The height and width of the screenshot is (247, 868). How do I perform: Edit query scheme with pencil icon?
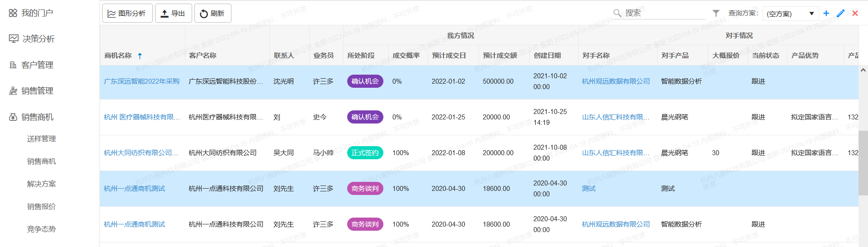pyautogui.click(x=840, y=13)
